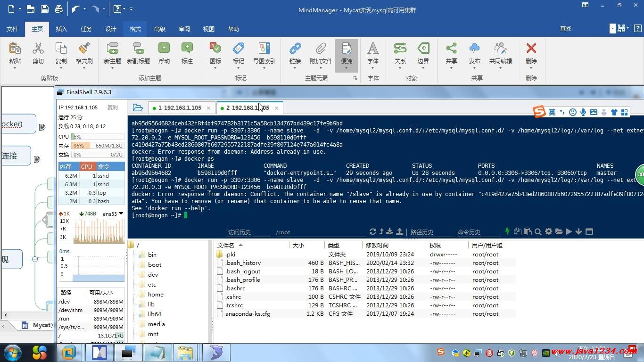Screen dimensions: 644x362
Task: Select the etc folder in tree
Action: [152, 284]
